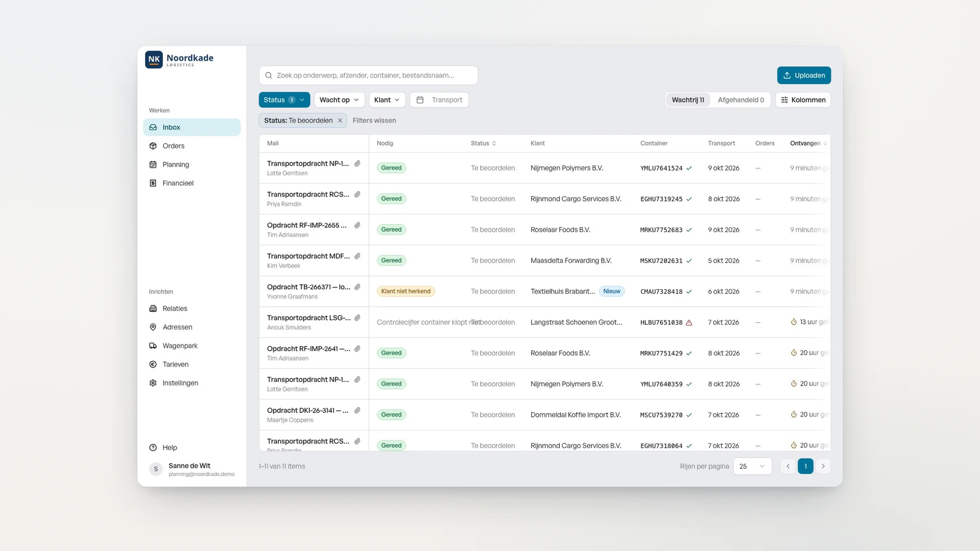Switch to the Wachtrij 11 tab
980x551 pixels.
(x=688, y=100)
